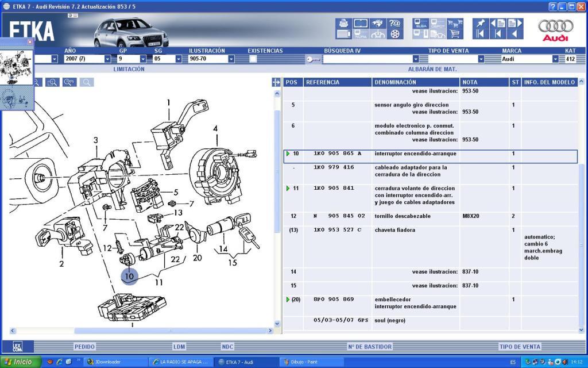Click the NDC button in bottom bar
This screenshot has width=588, height=368.
[227, 347]
